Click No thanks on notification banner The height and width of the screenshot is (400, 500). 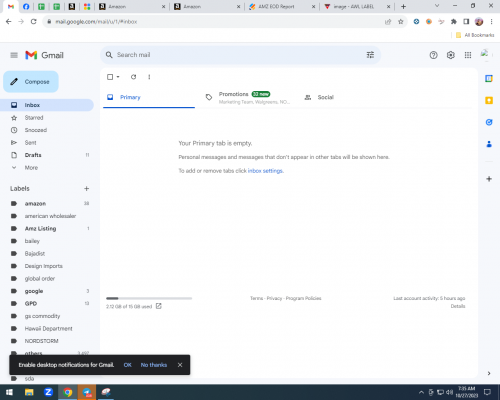(x=154, y=365)
